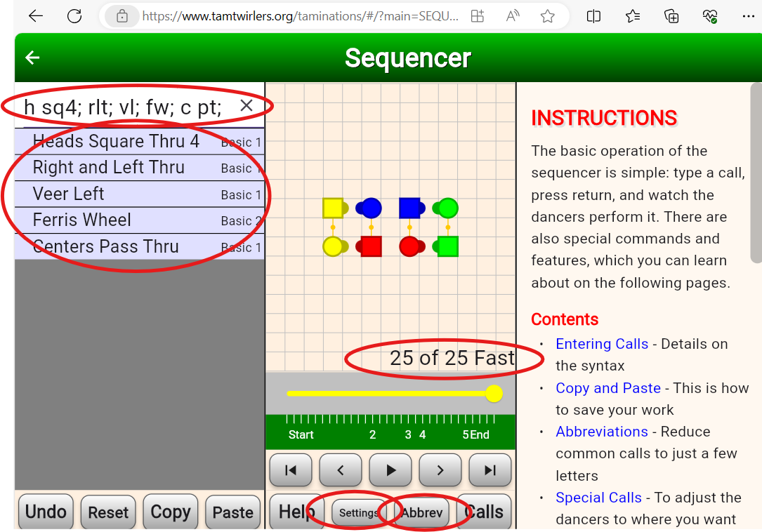Click the Reset button
This screenshot has width=762, height=532.
click(108, 512)
